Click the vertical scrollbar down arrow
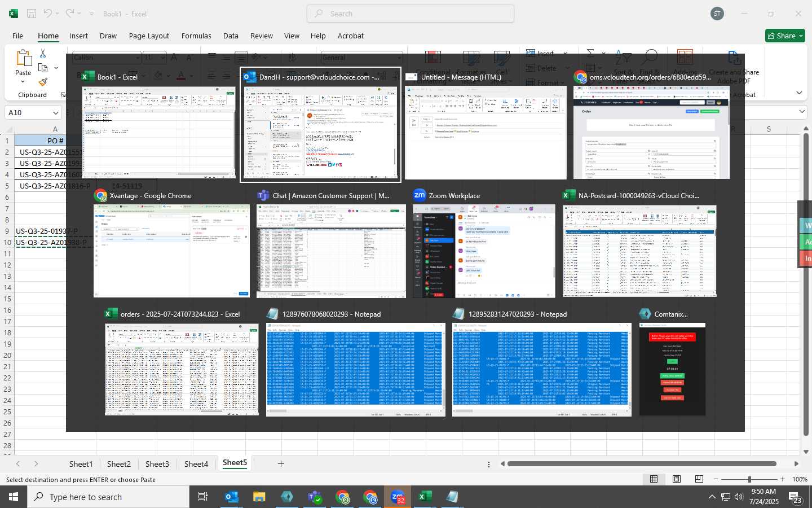812x508 pixels. click(806, 452)
